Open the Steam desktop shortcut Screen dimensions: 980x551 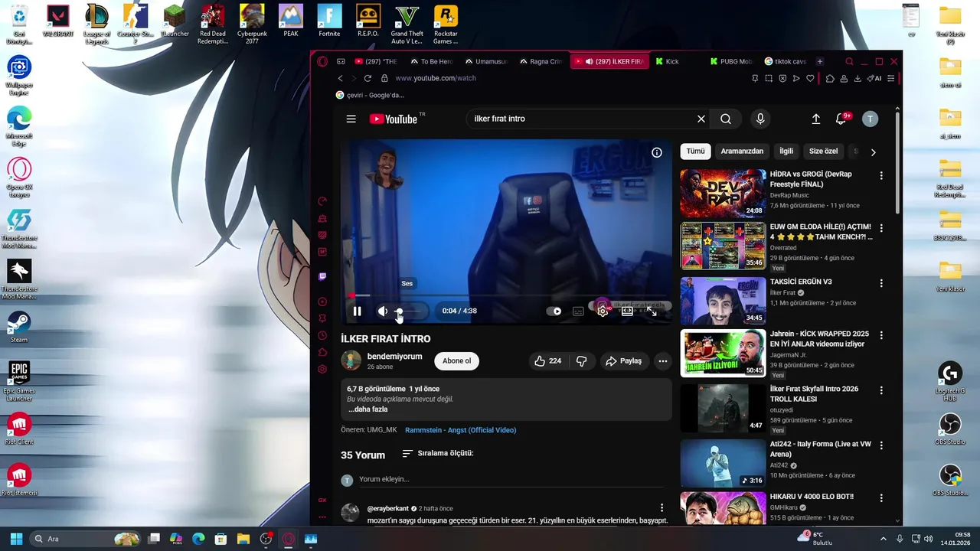pos(19,328)
